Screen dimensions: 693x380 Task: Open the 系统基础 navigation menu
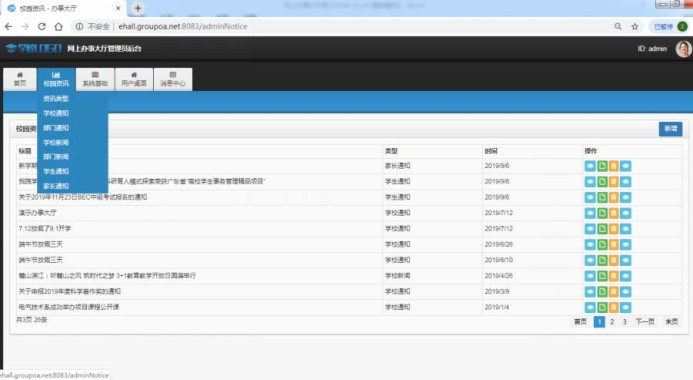(x=95, y=79)
